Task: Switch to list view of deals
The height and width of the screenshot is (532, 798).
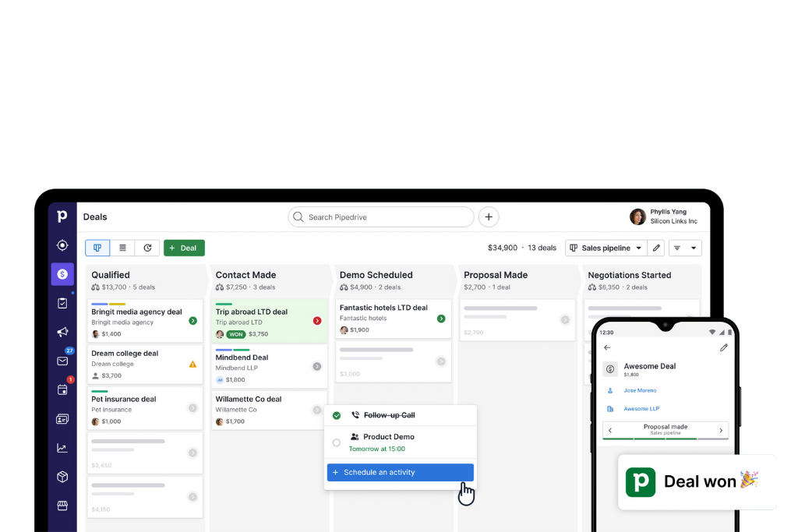Action: coord(122,248)
